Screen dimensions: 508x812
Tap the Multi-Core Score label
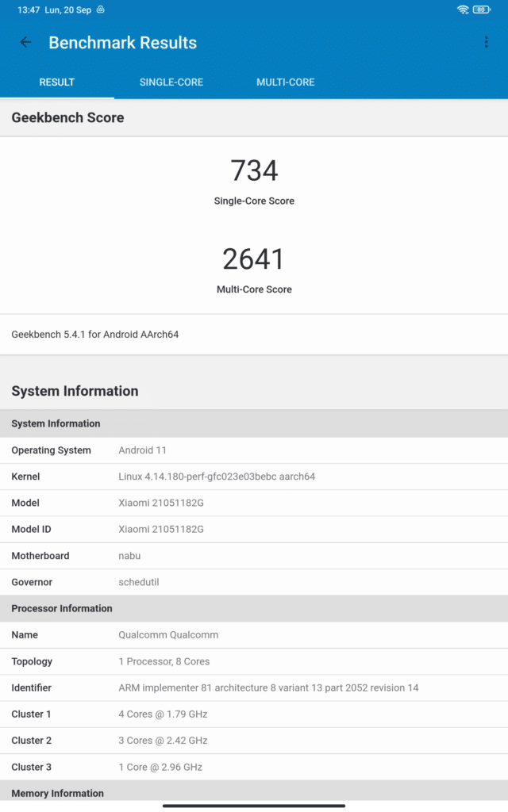(254, 289)
